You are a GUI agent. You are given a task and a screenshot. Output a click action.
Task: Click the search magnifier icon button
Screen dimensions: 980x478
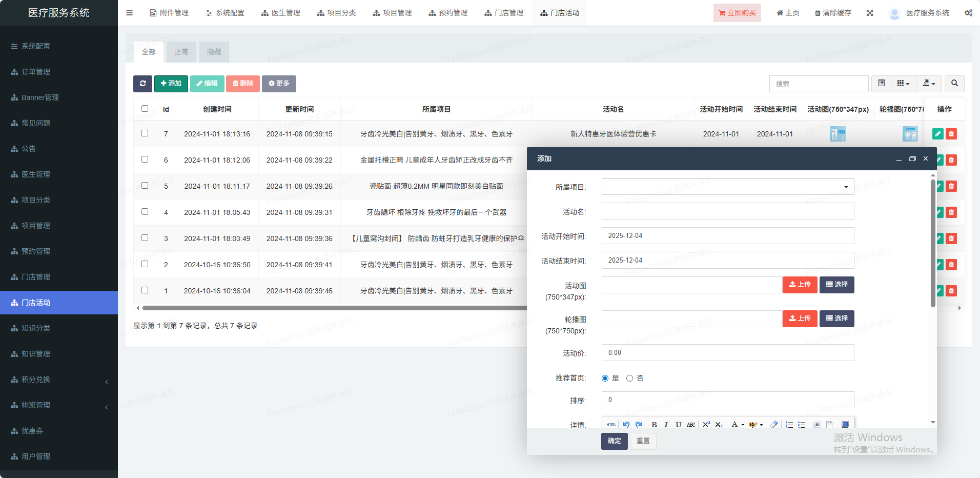pos(954,84)
